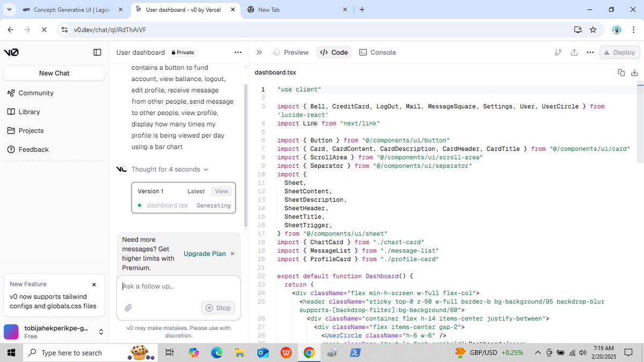Click the Chrome icon on the taskbar
This screenshot has height=362, width=644.
click(309, 352)
